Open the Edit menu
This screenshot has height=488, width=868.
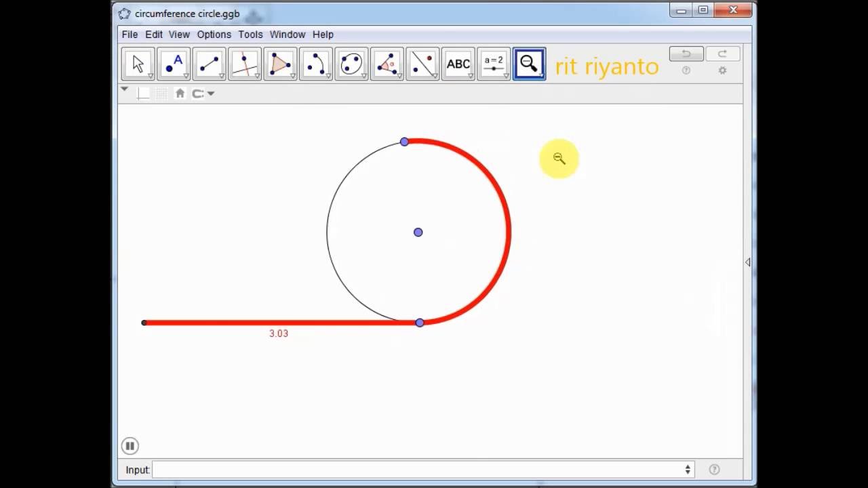pos(154,35)
